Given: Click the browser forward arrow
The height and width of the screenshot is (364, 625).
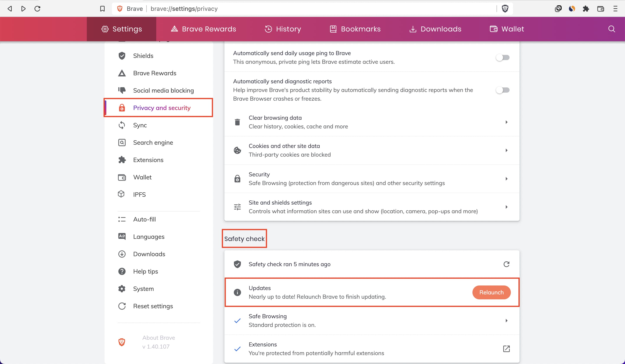Looking at the screenshot, I should pos(24,9).
